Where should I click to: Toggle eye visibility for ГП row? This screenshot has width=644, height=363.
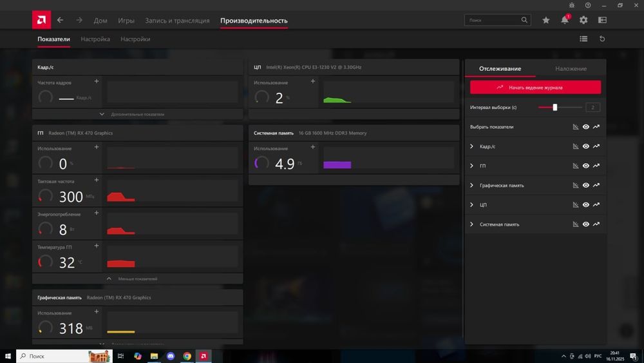point(585,166)
